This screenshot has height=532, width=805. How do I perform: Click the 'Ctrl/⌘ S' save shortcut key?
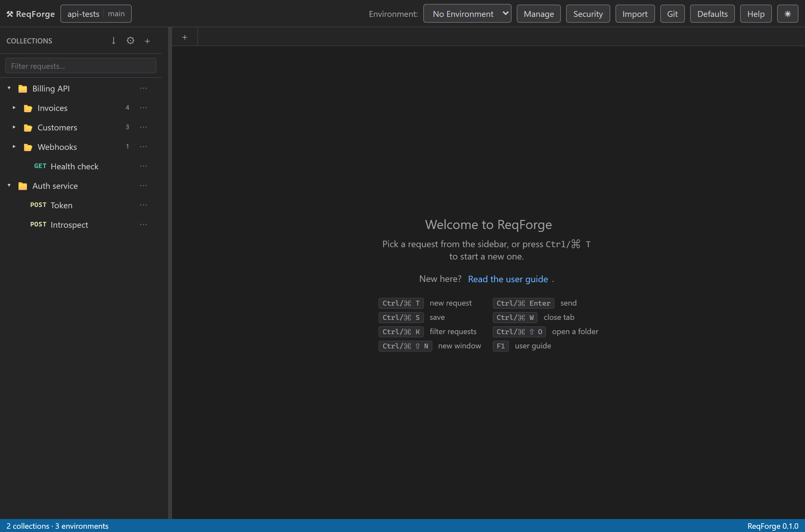click(401, 317)
